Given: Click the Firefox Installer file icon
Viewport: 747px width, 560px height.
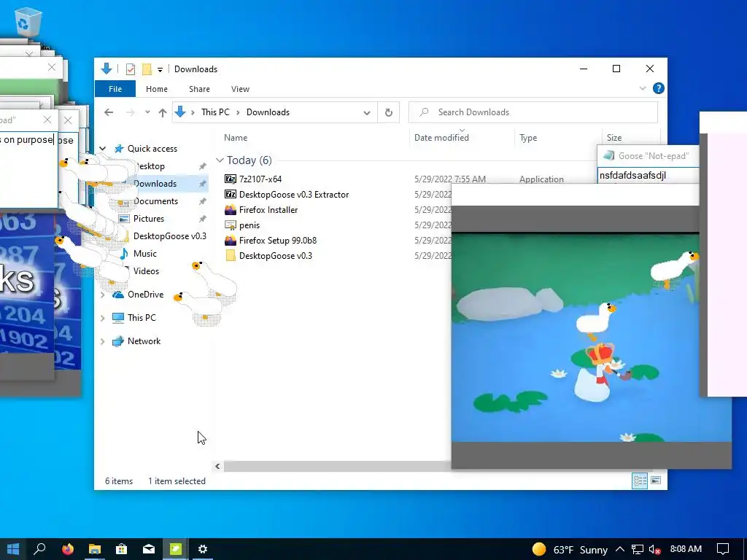Looking at the screenshot, I should coord(230,209).
